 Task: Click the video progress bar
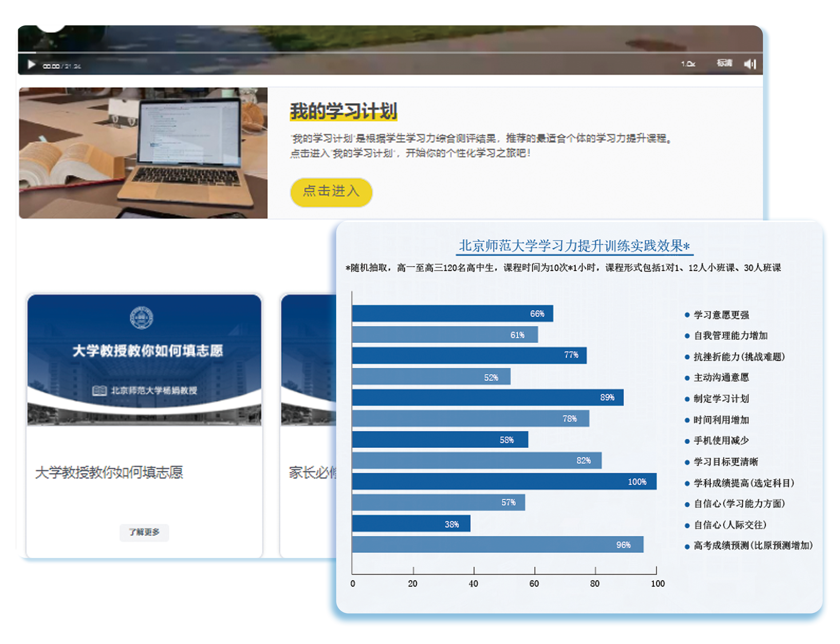[x=383, y=52]
